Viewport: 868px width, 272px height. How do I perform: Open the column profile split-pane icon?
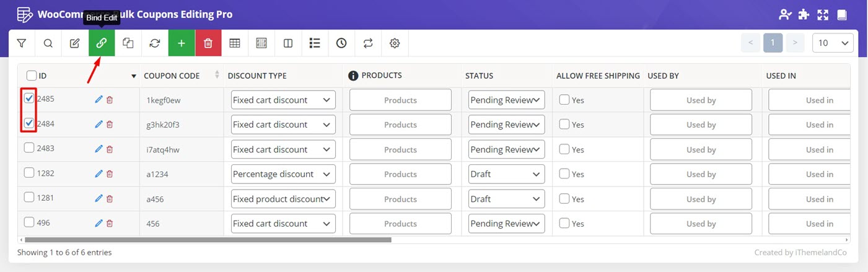(x=288, y=43)
